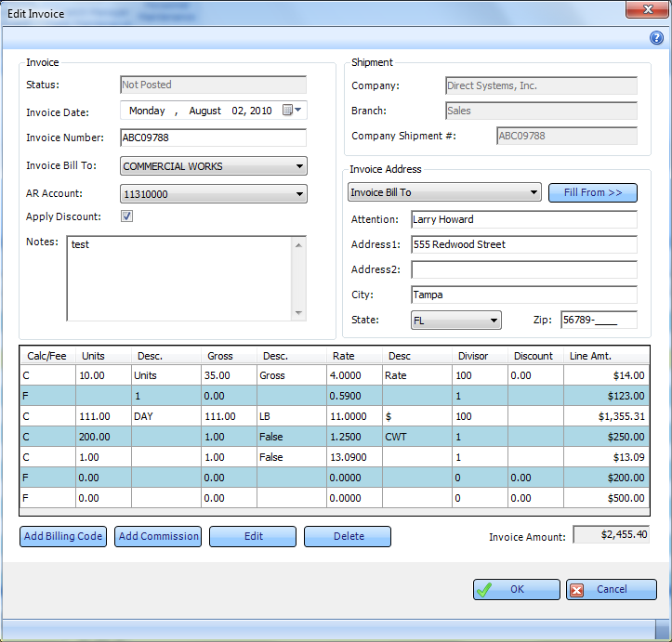Delete the selected billing line
This screenshot has width=672, height=642.
[x=348, y=536]
